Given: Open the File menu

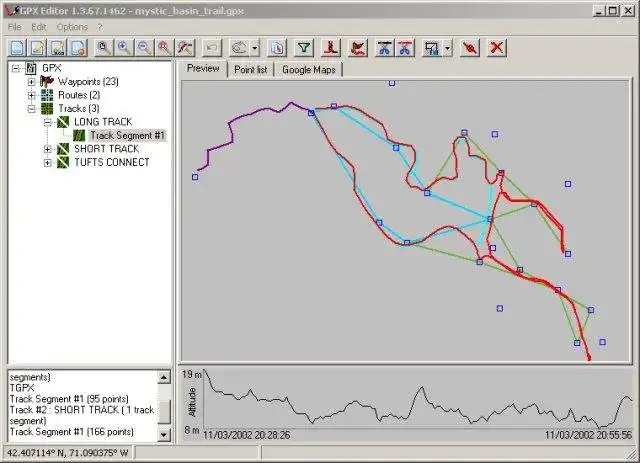Looking at the screenshot, I should [x=14, y=27].
